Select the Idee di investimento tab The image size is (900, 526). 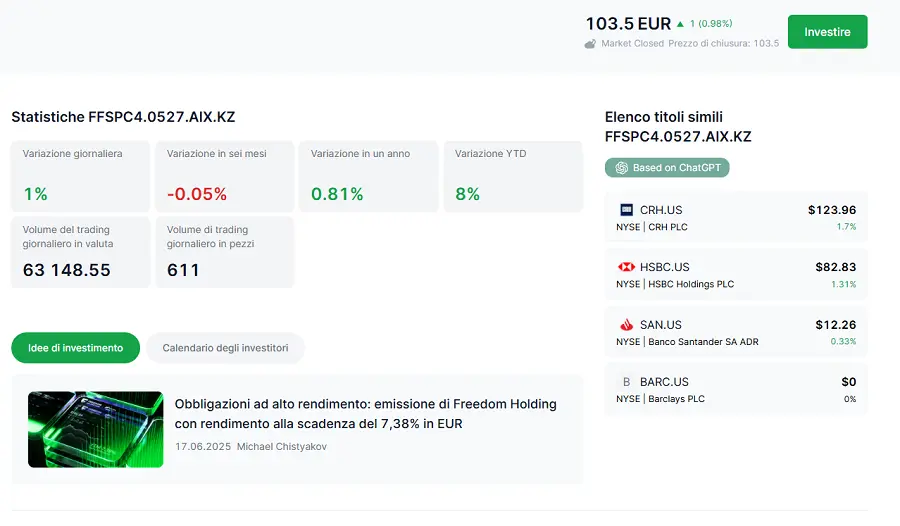coord(76,348)
